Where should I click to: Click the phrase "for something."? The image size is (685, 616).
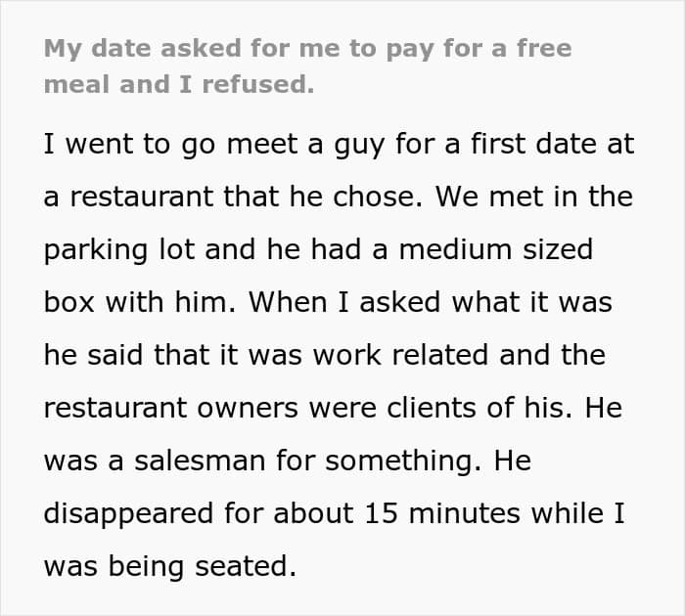tap(380, 462)
